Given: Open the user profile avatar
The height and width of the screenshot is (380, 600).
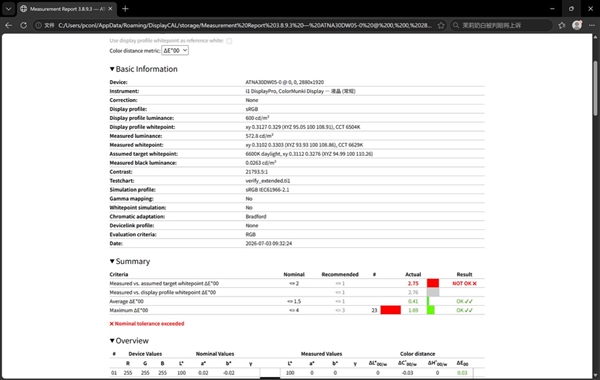Looking at the screenshot, I should pos(577,25).
